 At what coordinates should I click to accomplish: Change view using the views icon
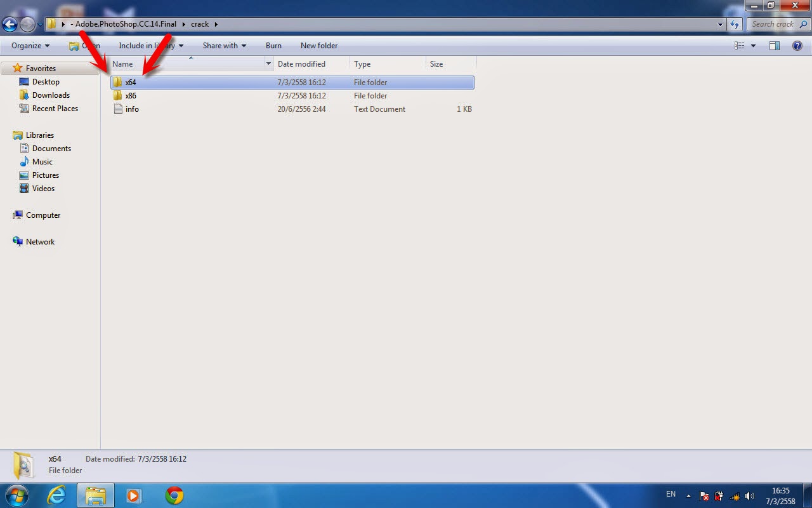[x=739, y=46]
